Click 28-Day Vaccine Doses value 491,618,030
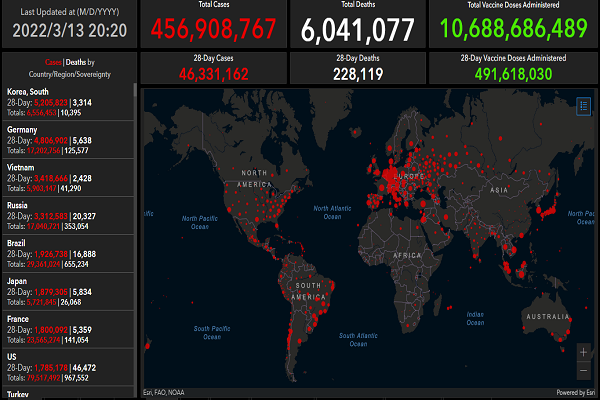Viewport: 600px width, 400px height. (514, 74)
